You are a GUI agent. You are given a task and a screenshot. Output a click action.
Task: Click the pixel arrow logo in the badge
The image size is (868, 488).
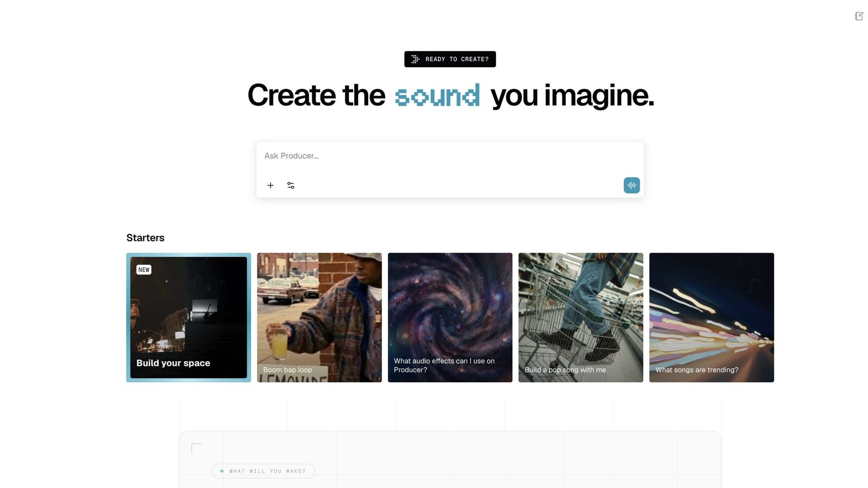pyautogui.click(x=415, y=59)
